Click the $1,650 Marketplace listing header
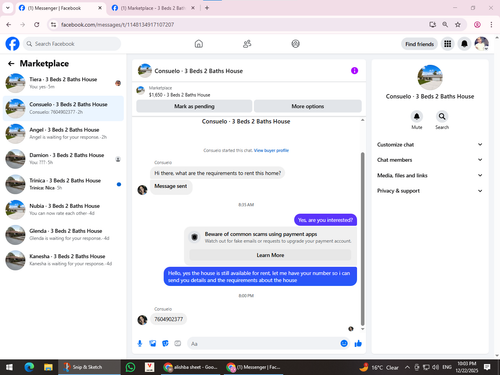 pyautogui.click(x=248, y=91)
